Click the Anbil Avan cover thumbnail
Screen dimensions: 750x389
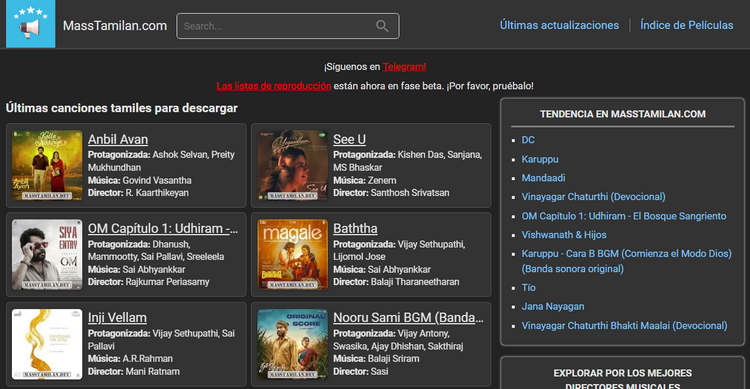[x=47, y=165]
